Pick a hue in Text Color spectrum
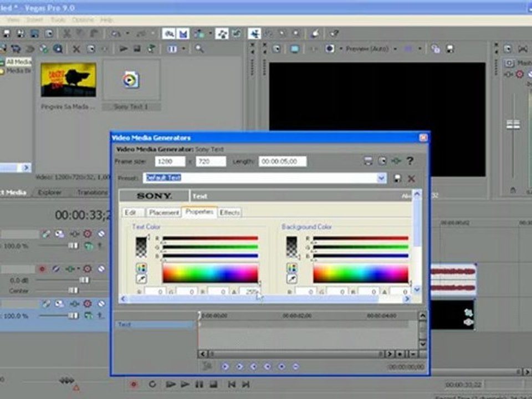 tap(211, 273)
